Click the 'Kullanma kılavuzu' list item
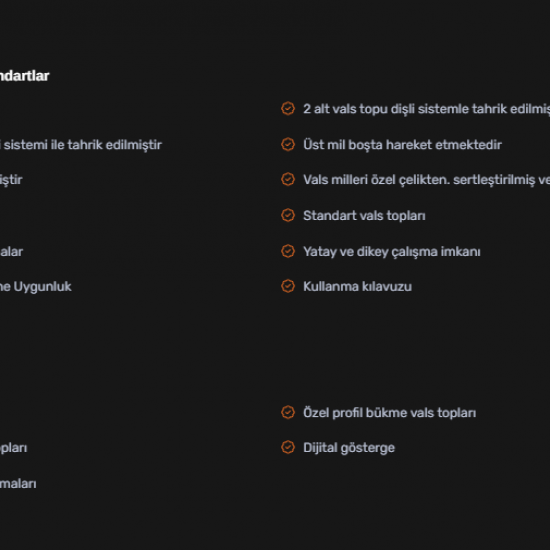This screenshot has height=550, width=550. coord(357,287)
